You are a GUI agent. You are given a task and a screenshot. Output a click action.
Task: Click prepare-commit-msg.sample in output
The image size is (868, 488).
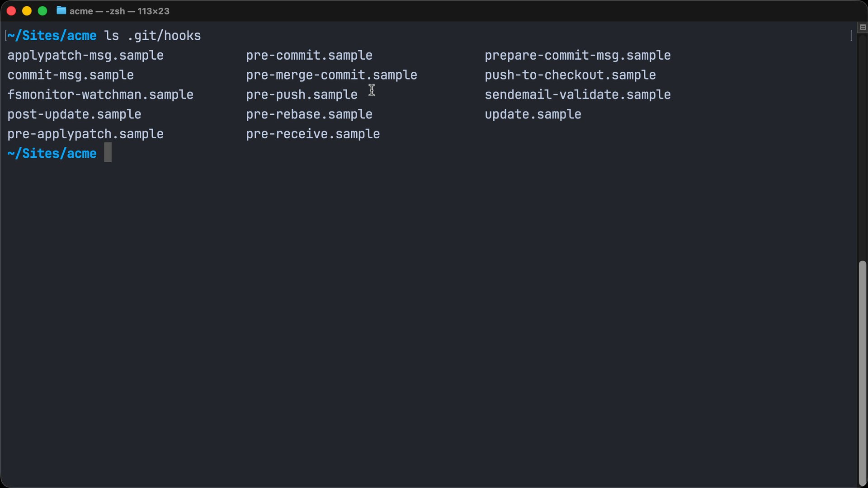pyautogui.click(x=577, y=56)
